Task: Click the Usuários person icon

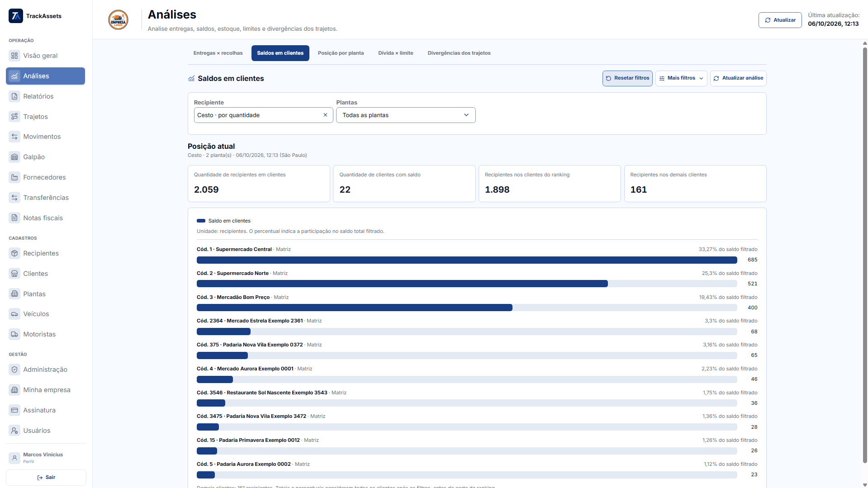Action: click(14, 431)
